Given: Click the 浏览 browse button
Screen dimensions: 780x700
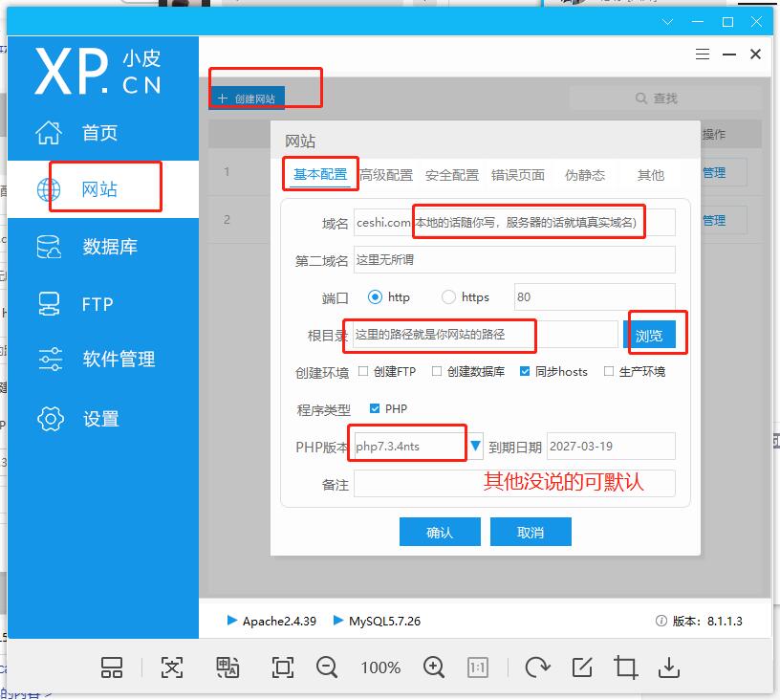Looking at the screenshot, I should click(x=649, y=335).
